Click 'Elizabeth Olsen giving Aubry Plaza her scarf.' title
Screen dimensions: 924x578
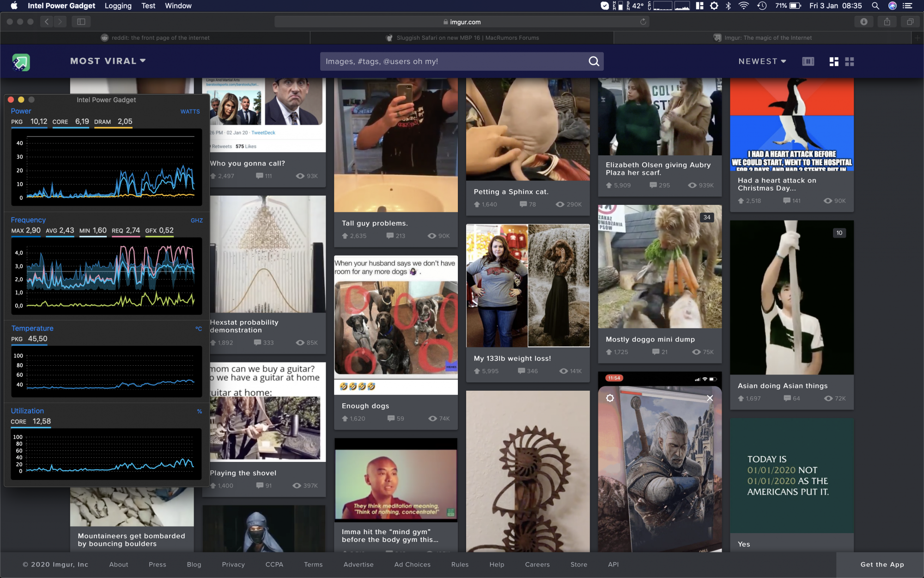[658, 169]
